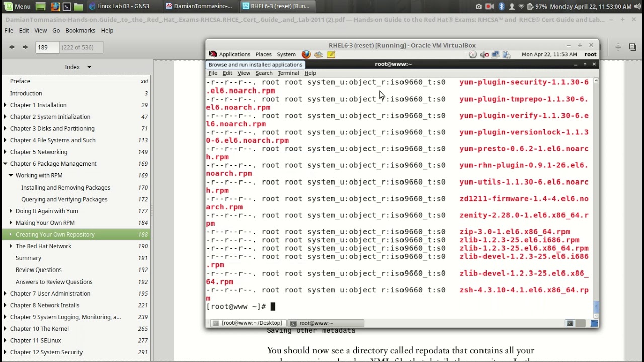Click the battery 97% indicator

click(537, 6)
